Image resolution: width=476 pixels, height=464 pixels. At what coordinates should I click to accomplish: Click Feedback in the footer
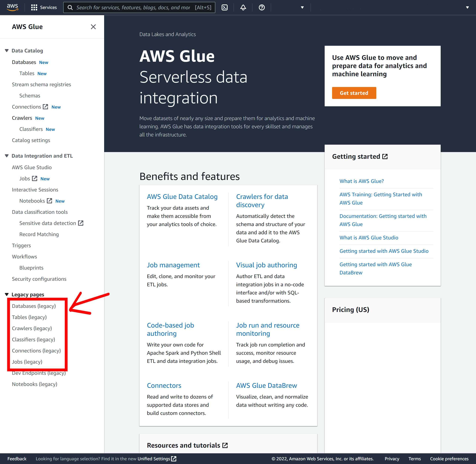[17, 459]
